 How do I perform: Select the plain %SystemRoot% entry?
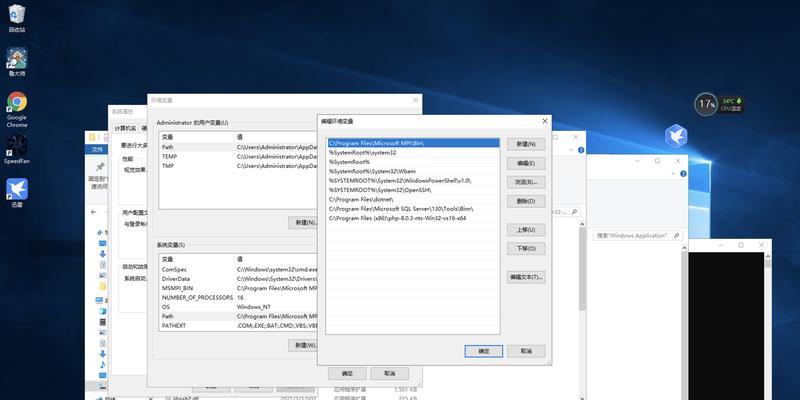tap(413, 162)
